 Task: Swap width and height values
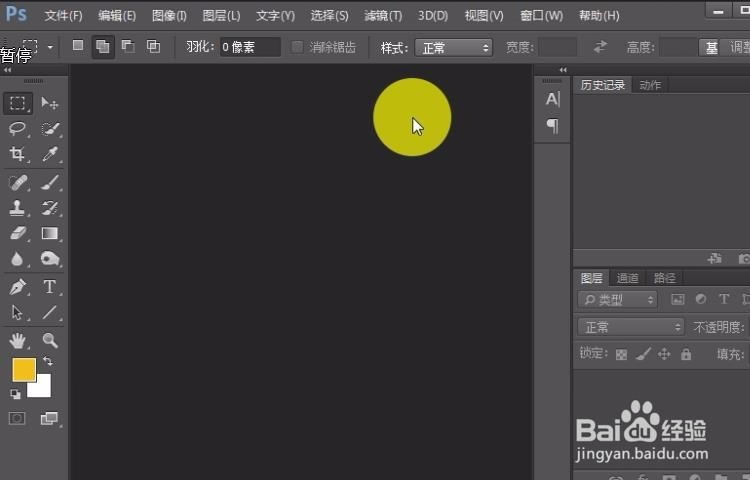click(600, 47)
